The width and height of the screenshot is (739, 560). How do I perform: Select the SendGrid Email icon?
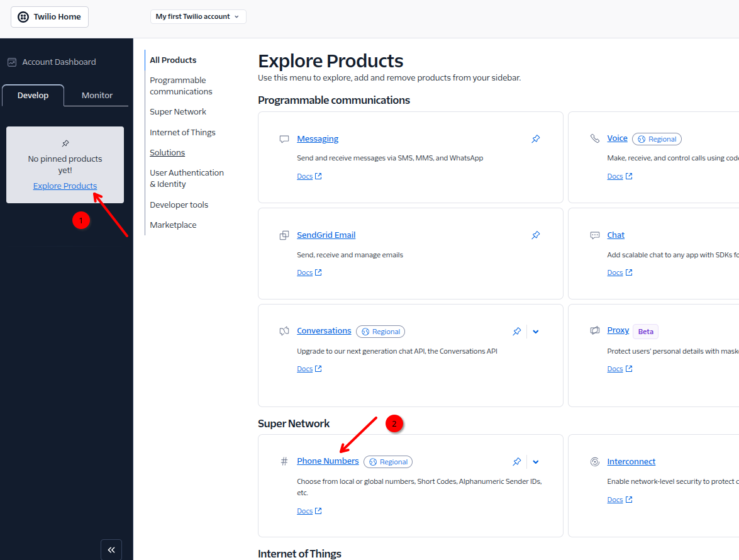(284, 235)
